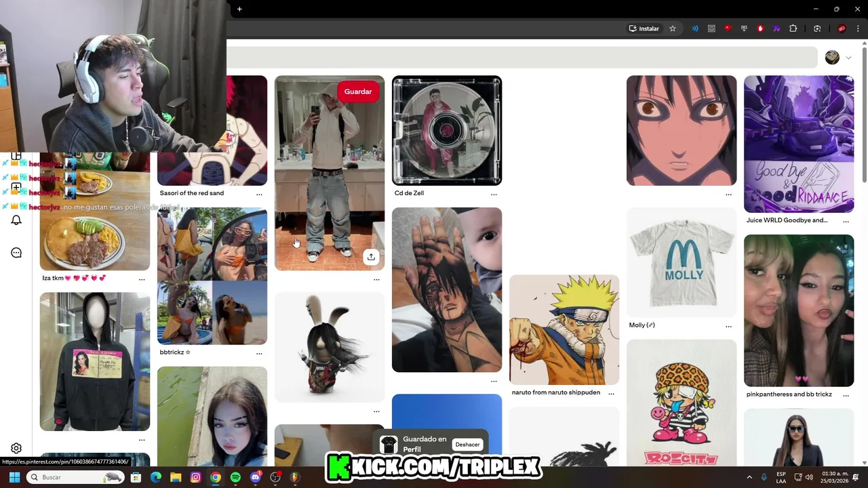Click the Google Lens search icon in toolbar
The width and height of the screenshot is (868, 488).
[817, 28]
